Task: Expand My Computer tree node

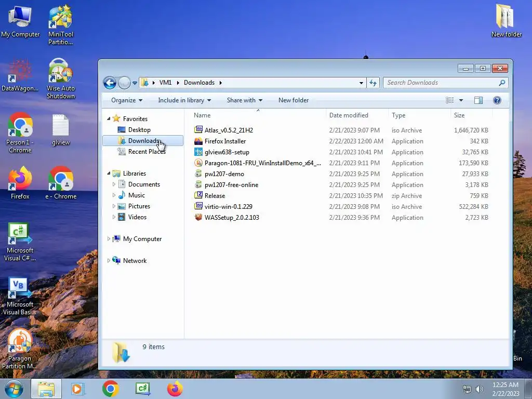Action: click(x=109, y=239)
